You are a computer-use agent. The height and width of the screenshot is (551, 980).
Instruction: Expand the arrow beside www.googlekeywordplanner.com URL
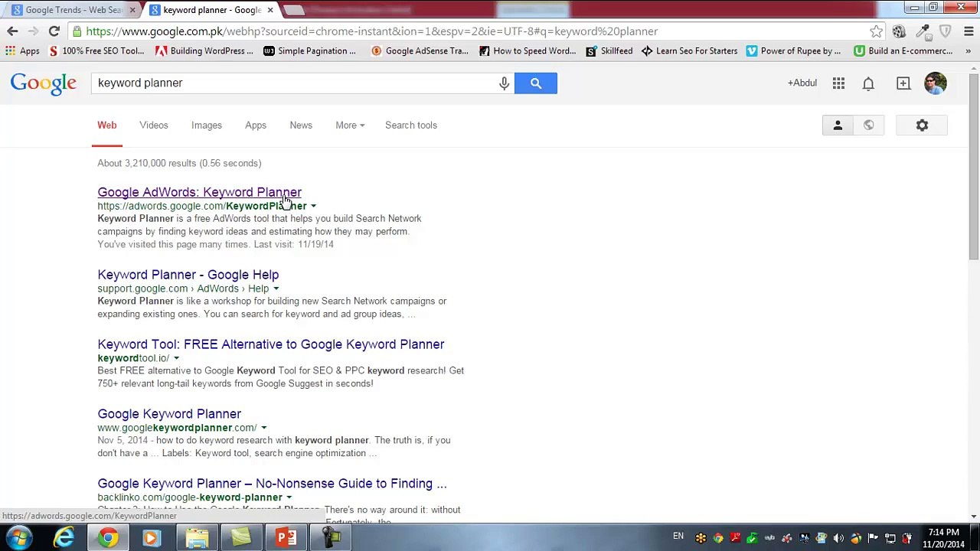(263, 428)
